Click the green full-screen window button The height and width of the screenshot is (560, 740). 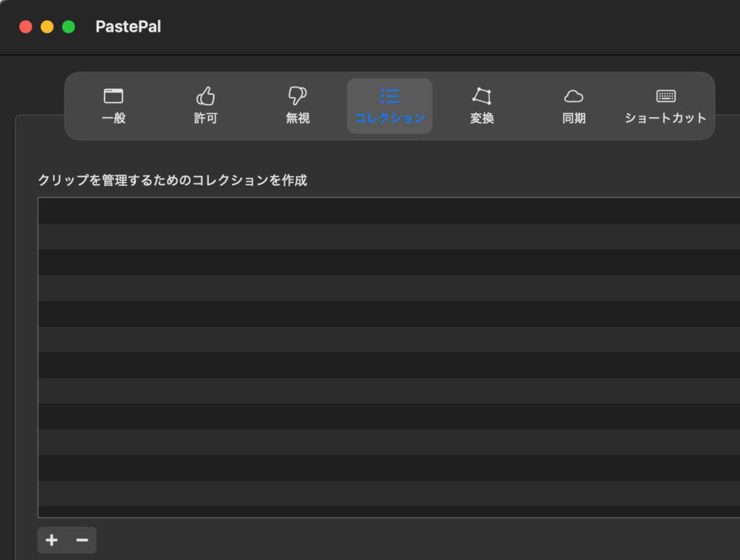(69, 27)
